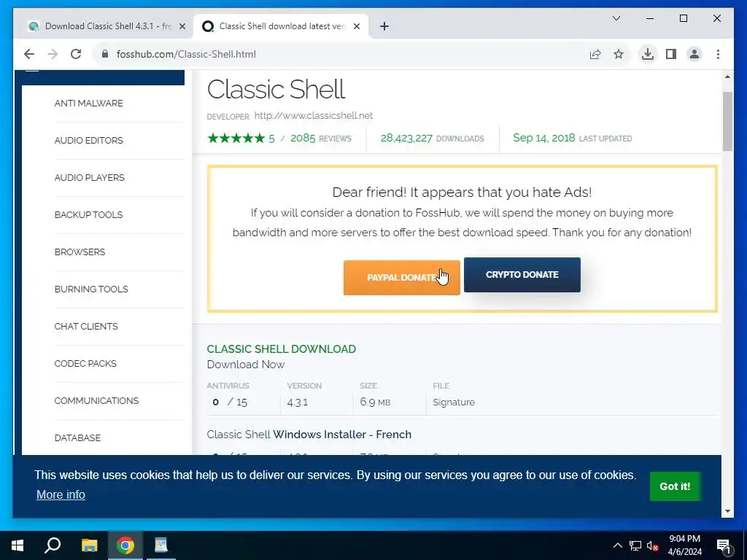Open AUDIO PLAYERS category
This screenshot has height=560, width=747.
[x=90, y=178]
